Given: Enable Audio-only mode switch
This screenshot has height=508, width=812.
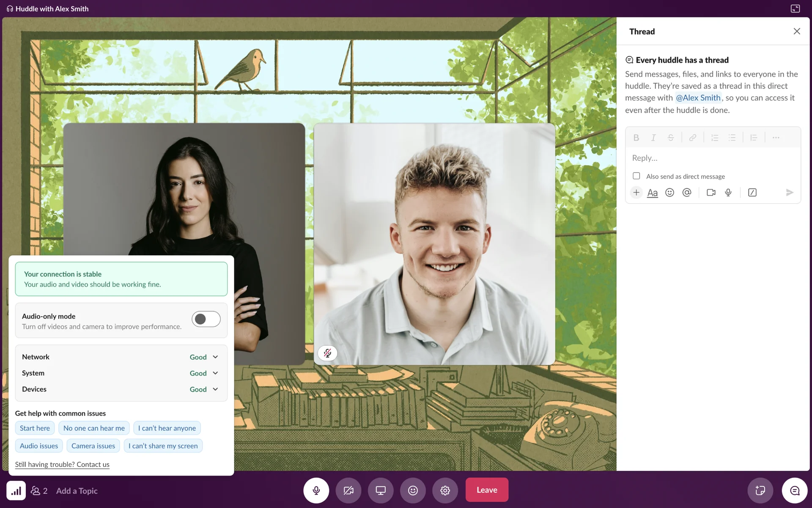Looking at the screenshot, I should coord(206,319).
